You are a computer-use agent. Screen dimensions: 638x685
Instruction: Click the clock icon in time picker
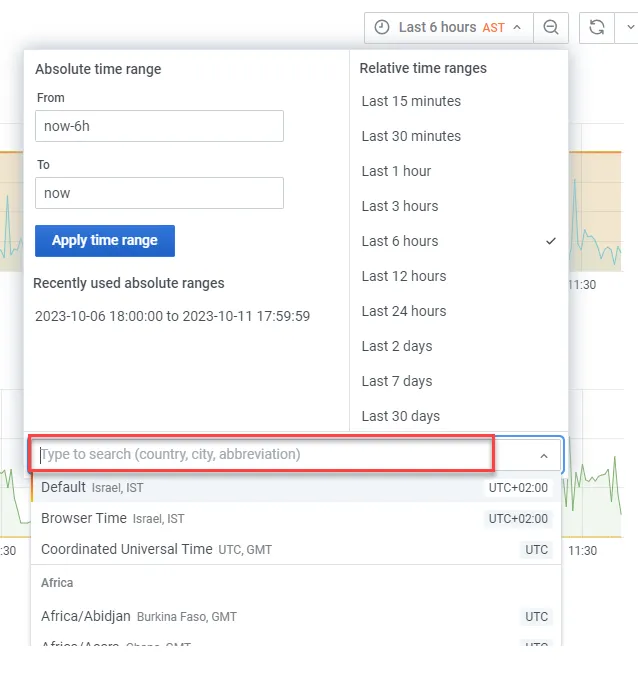pos(382,27)
